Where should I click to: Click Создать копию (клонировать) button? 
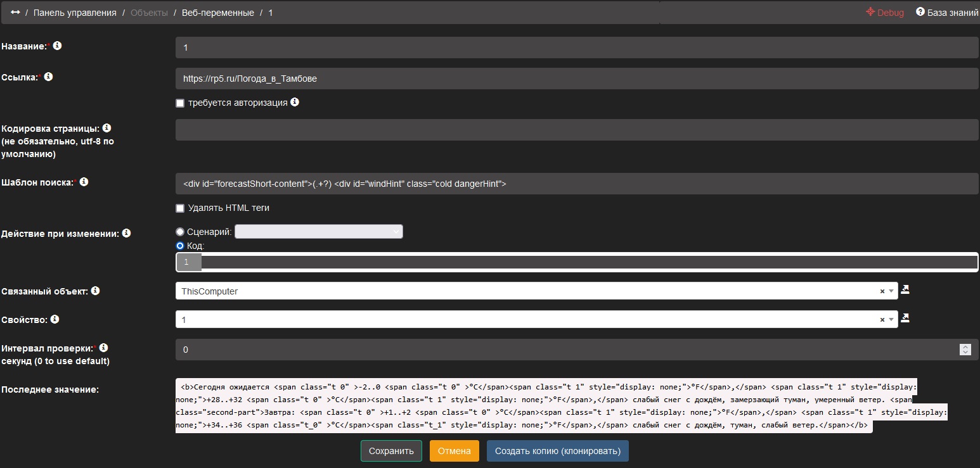[557, 451]
